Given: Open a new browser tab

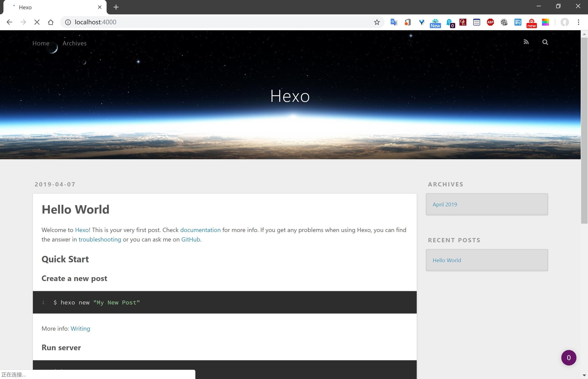Looking at the screenshot, I should click(x=116, y=7).
